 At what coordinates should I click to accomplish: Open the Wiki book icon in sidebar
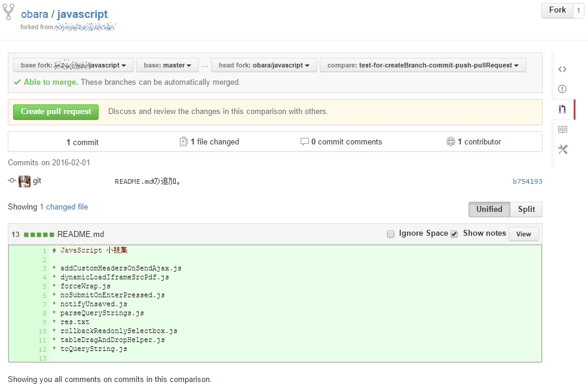[562, 130]
